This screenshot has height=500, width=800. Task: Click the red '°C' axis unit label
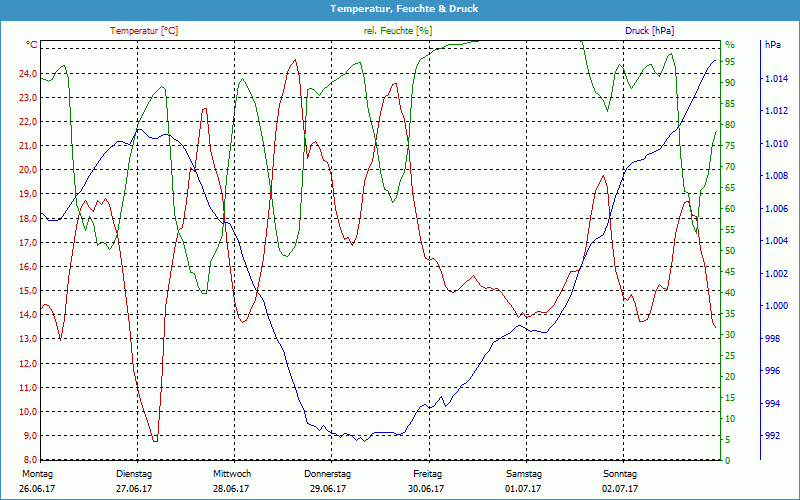(32, 44)
